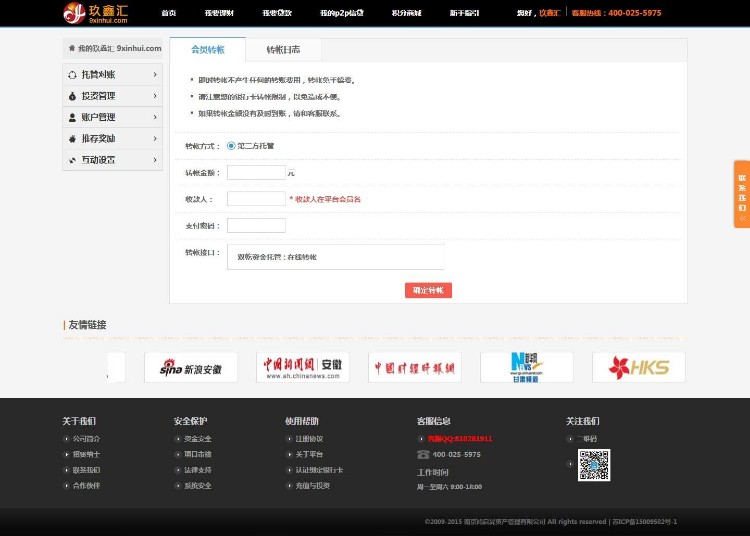750x536 pixels.
Task: Open the 积分商城 nav item
Action: click(407, 13)
